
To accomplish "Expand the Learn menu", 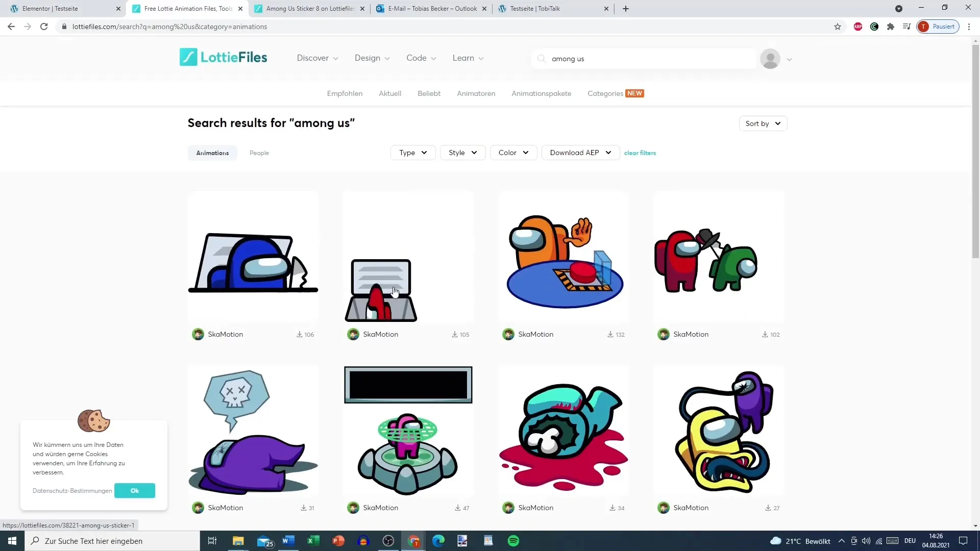I will [468, 58].
